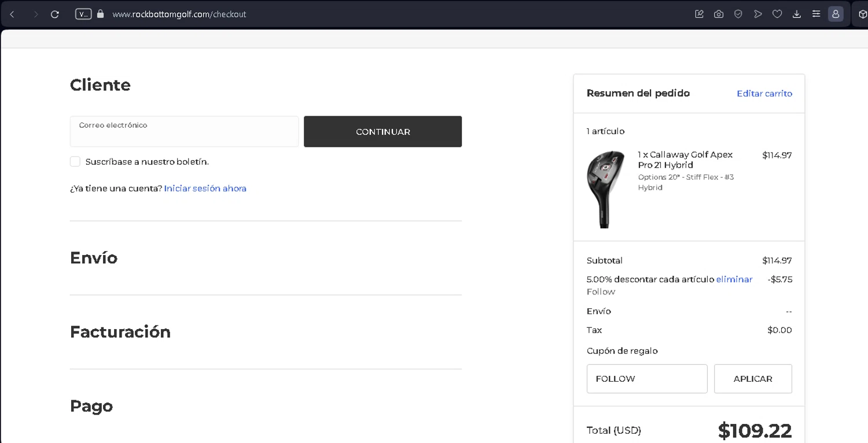Click the Callaway Apex hybrid product thumbnail

606,189
